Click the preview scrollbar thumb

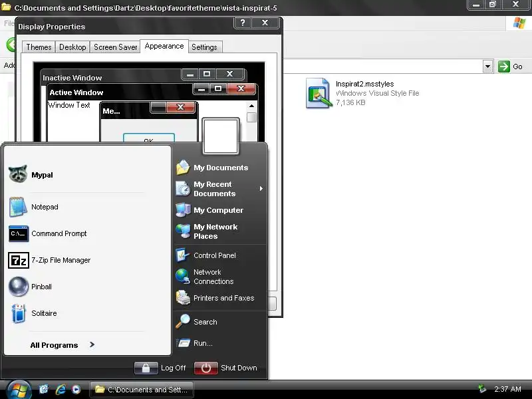pos(251,118)
